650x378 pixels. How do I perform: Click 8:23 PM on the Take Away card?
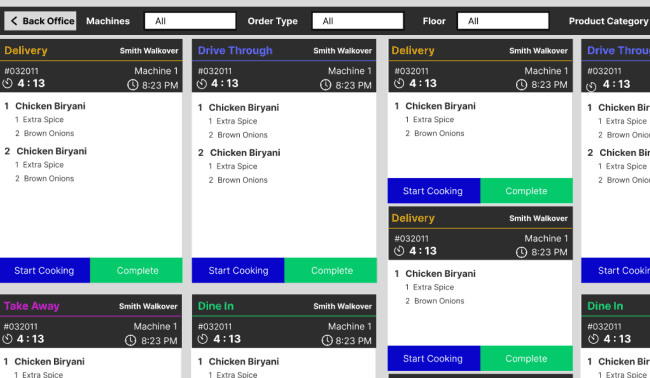159,341
